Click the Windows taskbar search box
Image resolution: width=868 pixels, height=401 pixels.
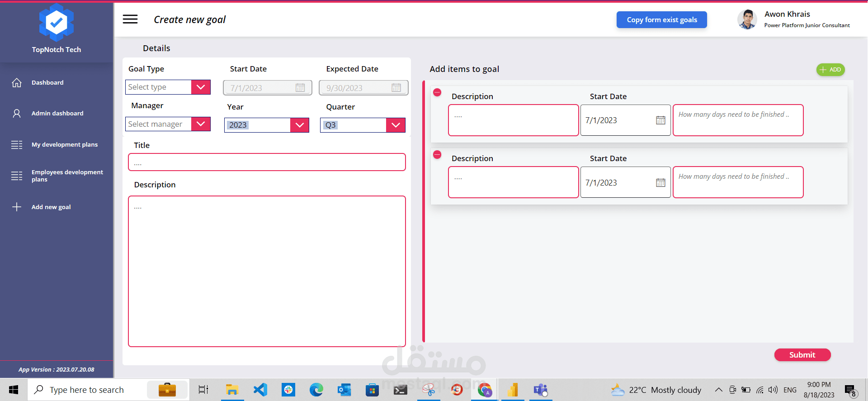tap(108, 390)
